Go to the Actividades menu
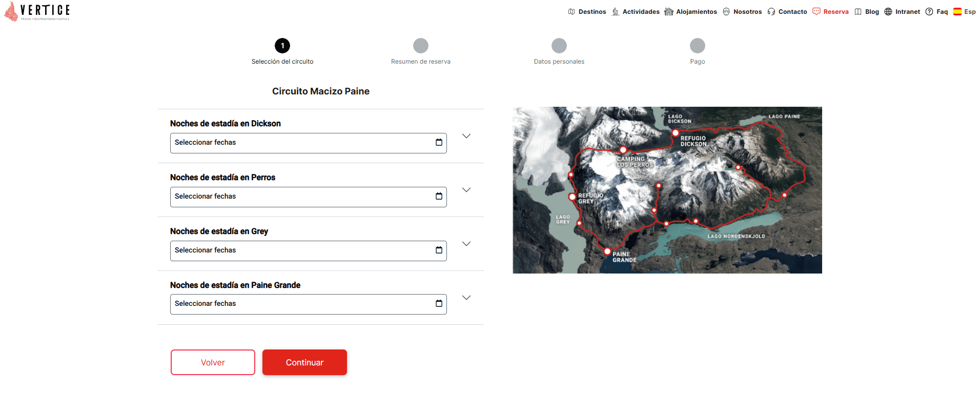This screenshot has height=409, width=980. [636, 12]
